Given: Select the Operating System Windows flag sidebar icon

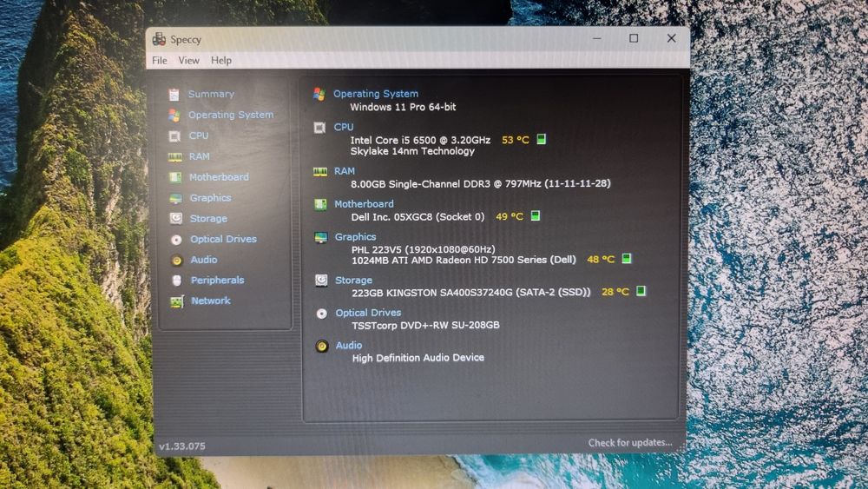Looking at the screenshot, I should click(174, 116).
